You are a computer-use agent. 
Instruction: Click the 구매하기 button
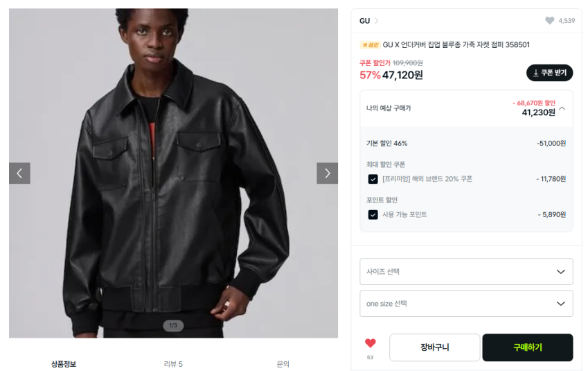pos(528,347)
